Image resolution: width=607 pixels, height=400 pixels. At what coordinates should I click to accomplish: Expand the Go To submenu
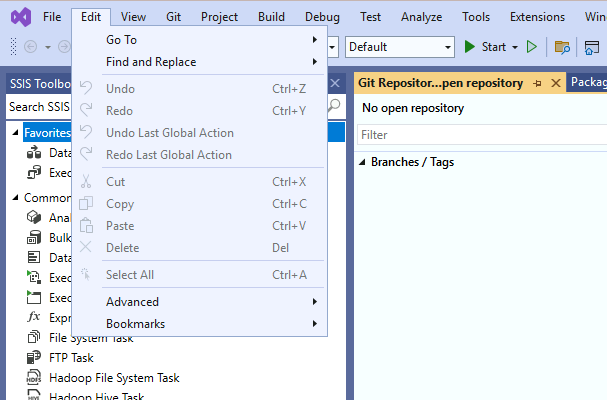[199, 40]
